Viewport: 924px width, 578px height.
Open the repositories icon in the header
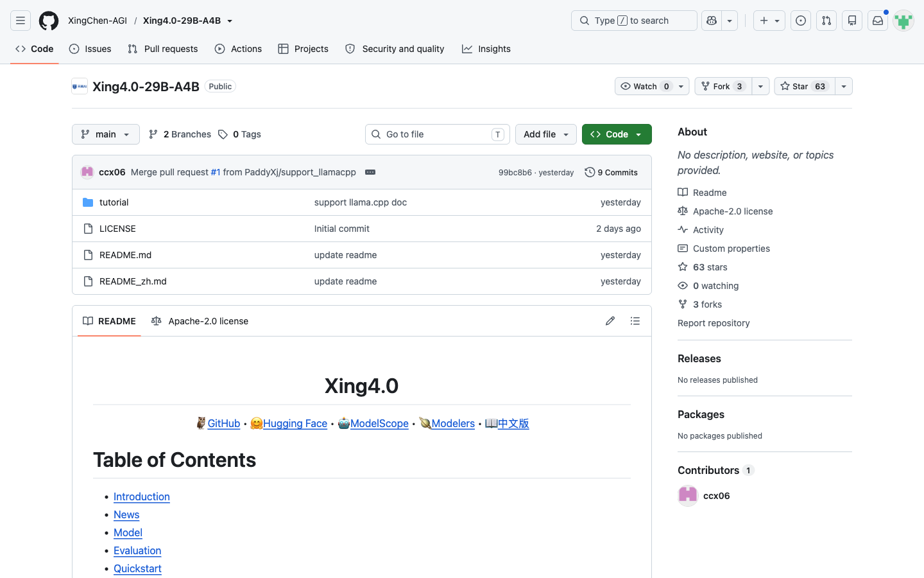[x=852, y=21]
